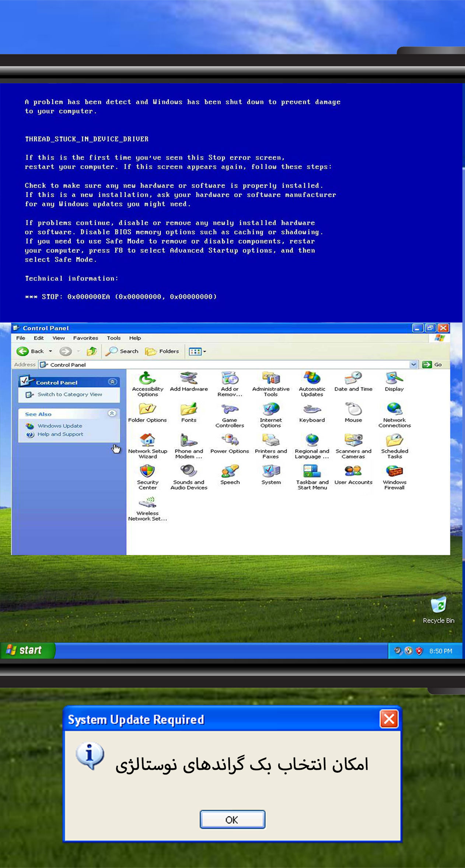Open Automatic Updates icon
The width and height of the screenshot is (465, 868).
[312, 384]
